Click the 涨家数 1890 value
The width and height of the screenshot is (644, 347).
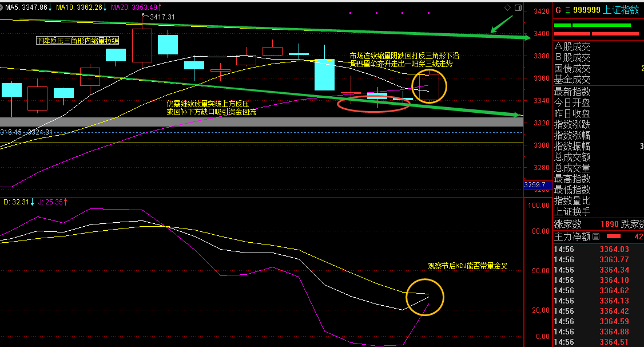610,224
